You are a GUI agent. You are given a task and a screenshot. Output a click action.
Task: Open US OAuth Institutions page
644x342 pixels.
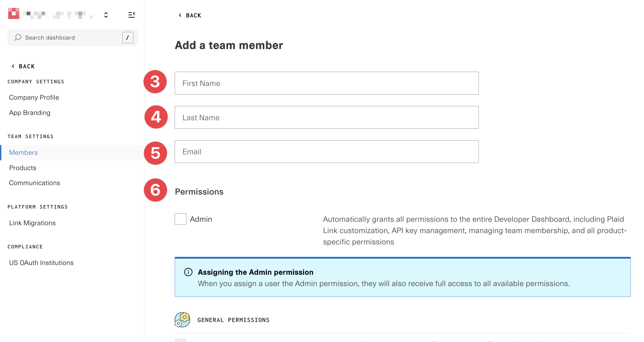coord(41,263)
